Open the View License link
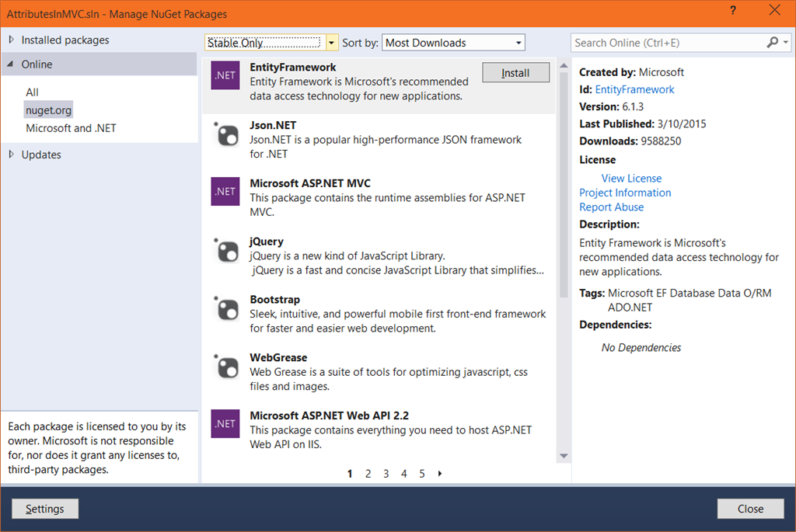 click(x=631, y=179)
